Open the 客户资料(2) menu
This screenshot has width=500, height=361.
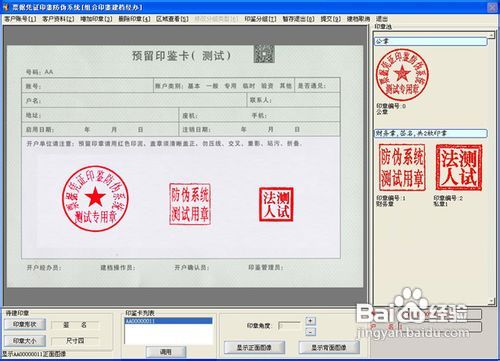[58, 19]
